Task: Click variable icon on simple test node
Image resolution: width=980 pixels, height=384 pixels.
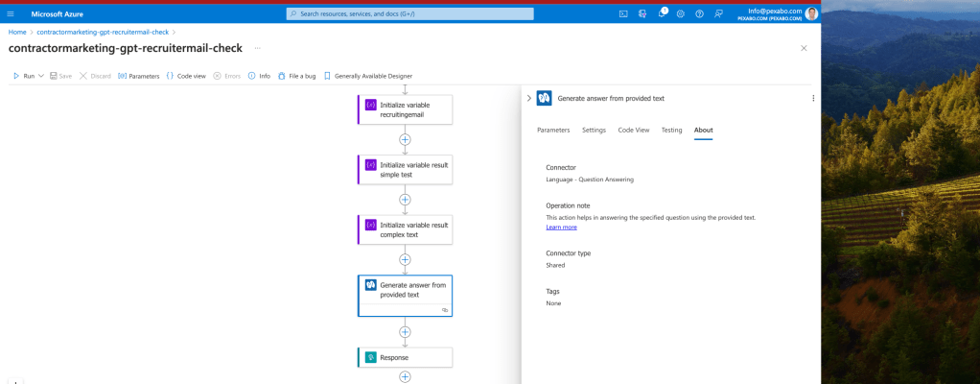Action: (x=371, y=164)
